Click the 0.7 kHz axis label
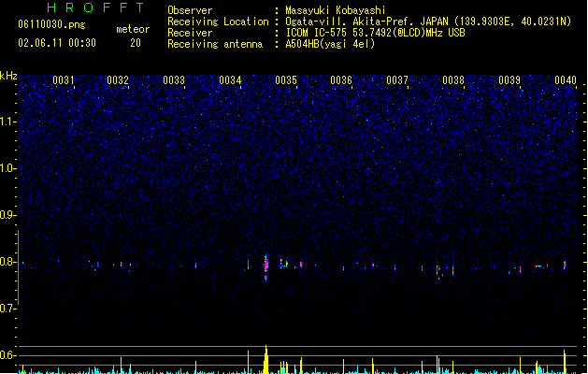This screenshot has width=588, height=374. click(7, 309)
